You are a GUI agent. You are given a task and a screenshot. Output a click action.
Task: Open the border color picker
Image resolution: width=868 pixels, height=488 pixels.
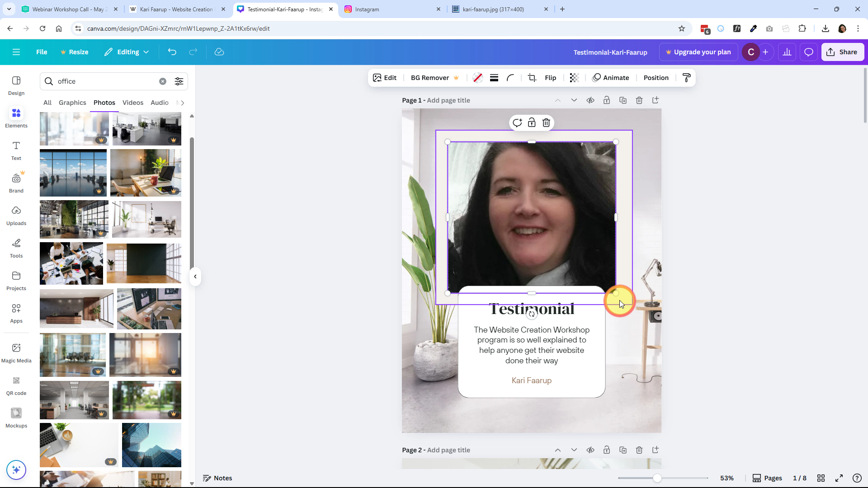point(477,78)
